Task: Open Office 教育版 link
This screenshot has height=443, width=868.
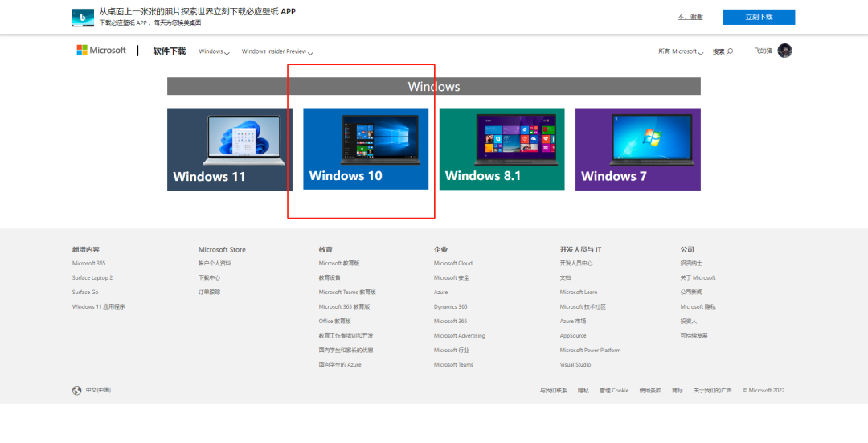Action: [335, 321]
